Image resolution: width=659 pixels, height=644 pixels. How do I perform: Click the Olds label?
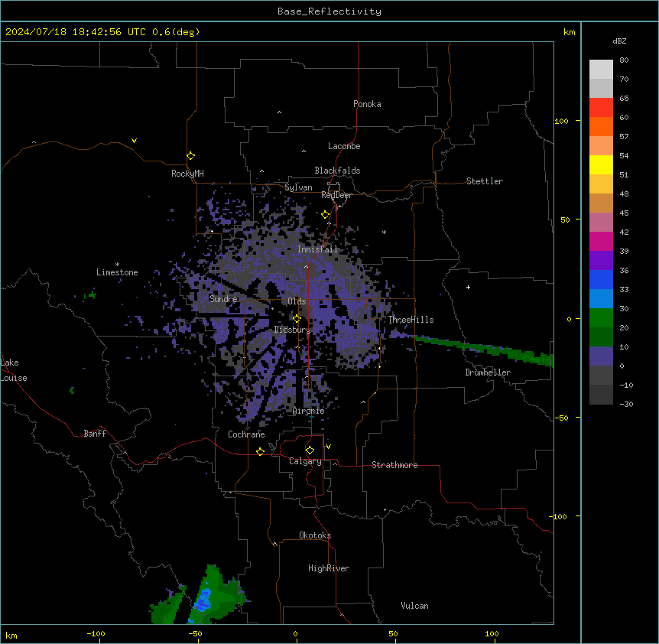[x=297, y=301]
